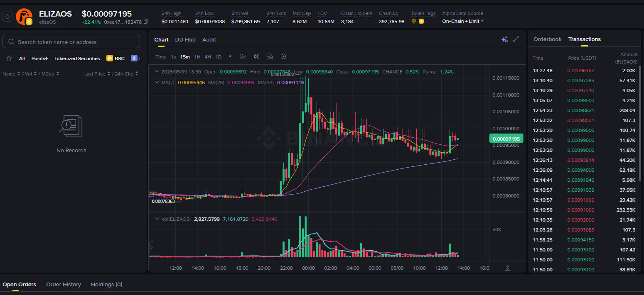
Task: Switch to Time line view
Action: pyautogui.click(x=161, y=57)
